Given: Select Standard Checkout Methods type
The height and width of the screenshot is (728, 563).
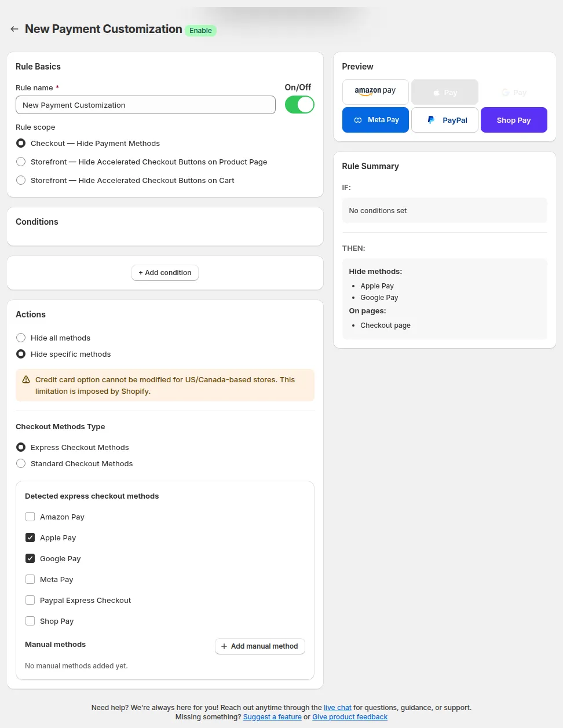Looking at the screenshot, I should pyautogui.click(x=21, y=463).
